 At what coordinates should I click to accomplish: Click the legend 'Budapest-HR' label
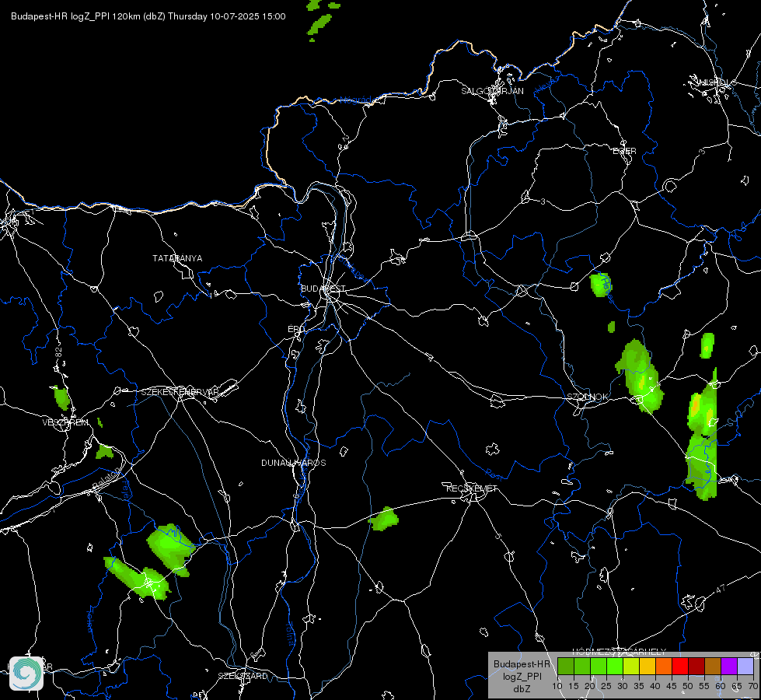pos(522,664)
